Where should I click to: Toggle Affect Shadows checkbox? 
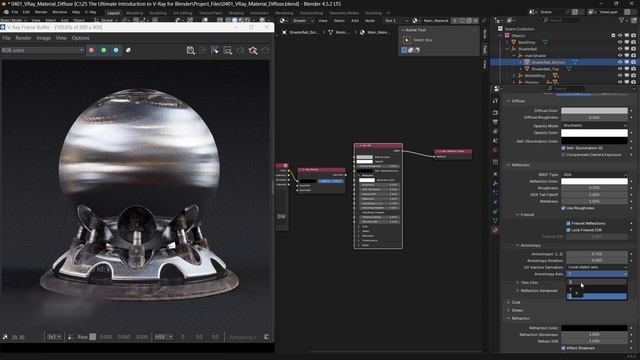[x=563, y=348]
